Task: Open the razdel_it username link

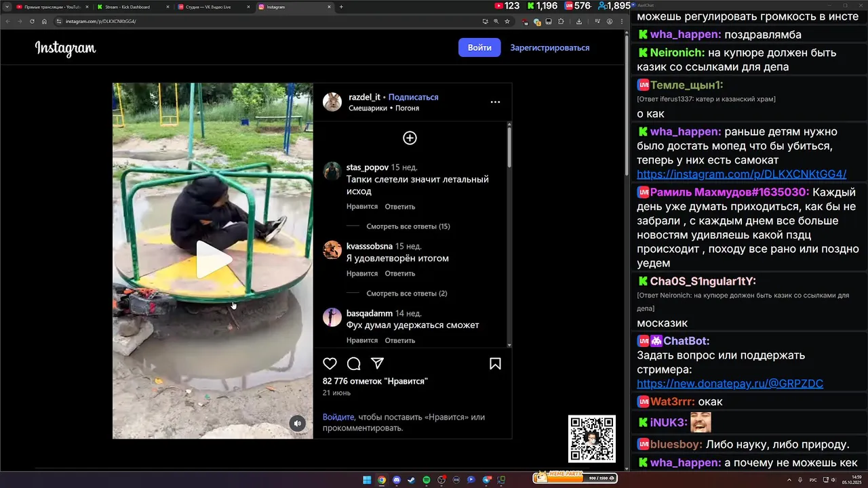Action: (364, 98)
